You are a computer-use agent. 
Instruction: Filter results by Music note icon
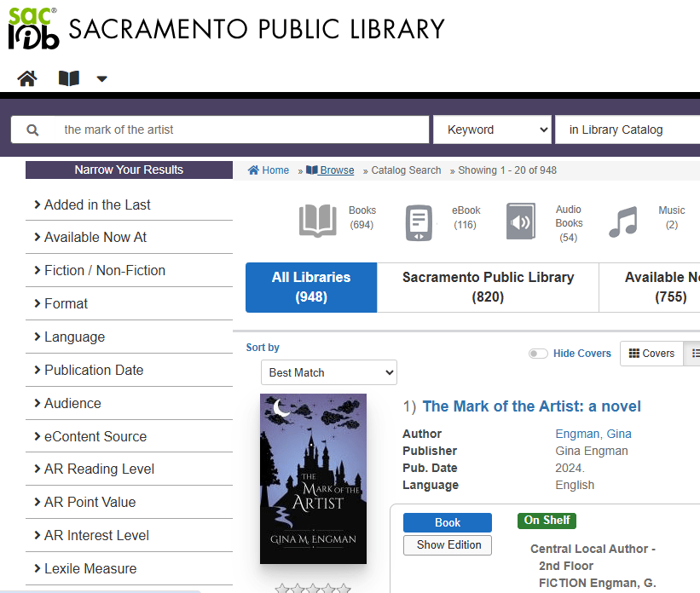623,222
